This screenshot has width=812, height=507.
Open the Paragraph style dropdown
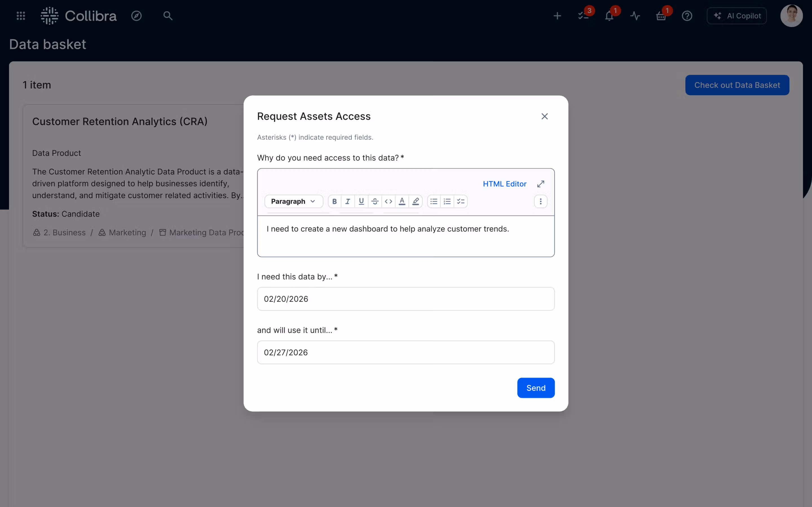pos(293,201)
